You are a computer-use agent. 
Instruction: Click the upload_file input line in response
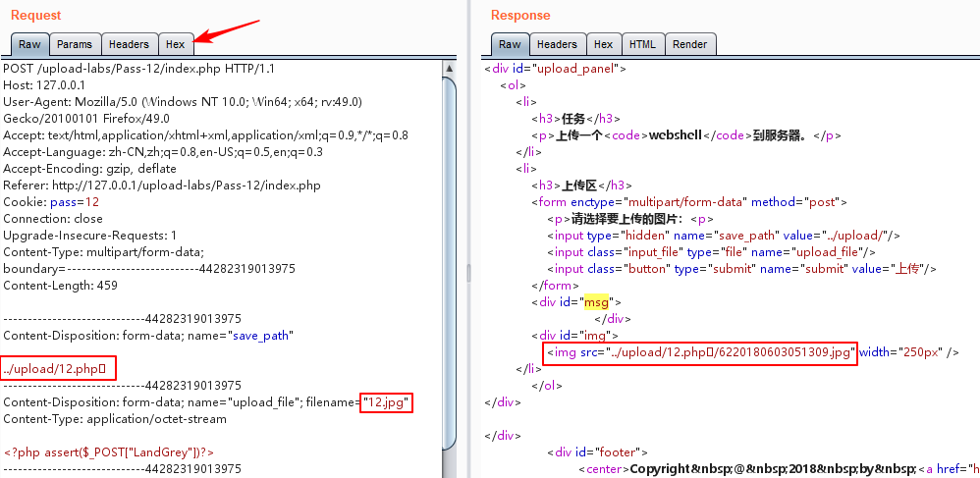tap(711, 252)
